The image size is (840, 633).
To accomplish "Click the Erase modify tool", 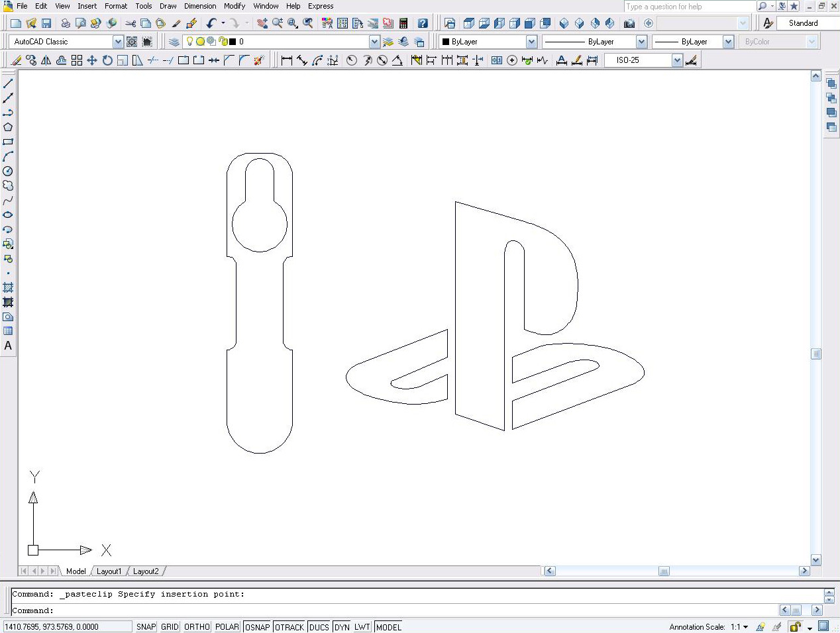I will [16, 60].
